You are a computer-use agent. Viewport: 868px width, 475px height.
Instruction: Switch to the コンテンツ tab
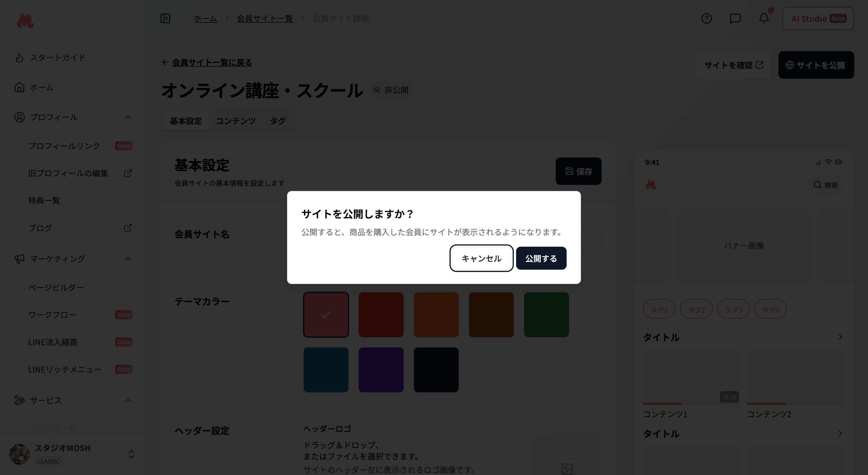tap(236, 121)
